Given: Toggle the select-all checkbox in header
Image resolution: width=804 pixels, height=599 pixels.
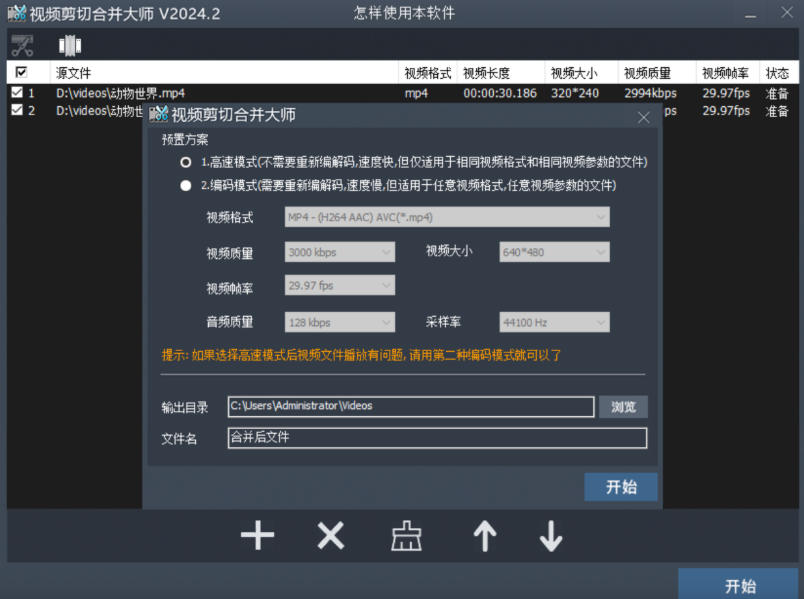Looking at the screenshot, I should point(22,72).
